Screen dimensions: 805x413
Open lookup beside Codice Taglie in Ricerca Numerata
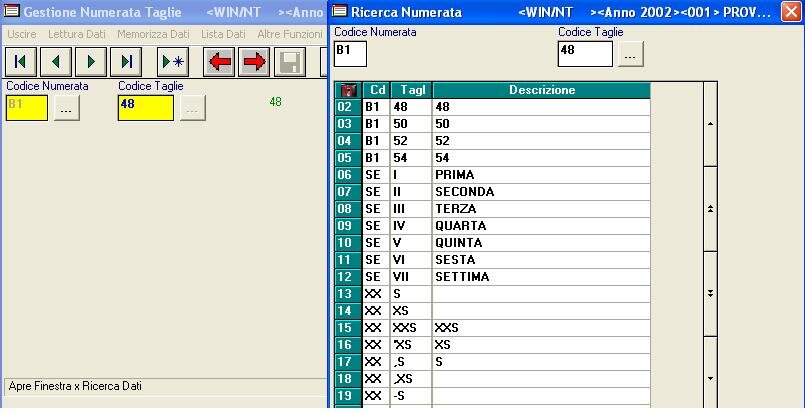pos(629,55)
